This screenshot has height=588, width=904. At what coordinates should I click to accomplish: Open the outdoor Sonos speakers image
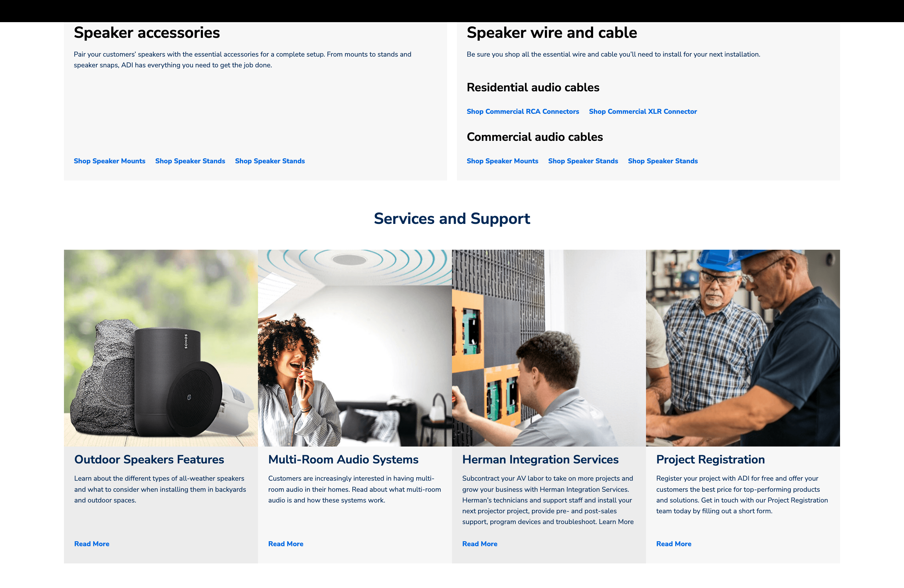click(161, 348)
